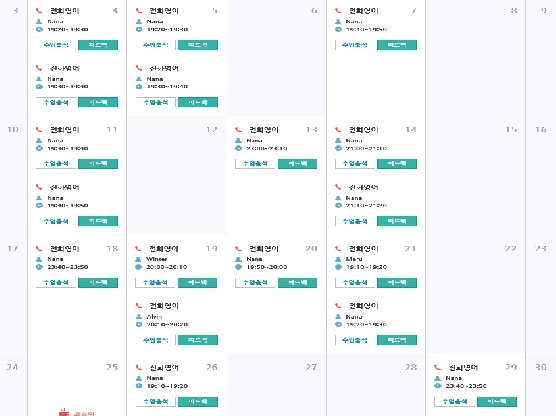Click the clock icon beside 23:40-23:50 on day 18
This screenshot has width=556, height=416.
pos(39,267)
